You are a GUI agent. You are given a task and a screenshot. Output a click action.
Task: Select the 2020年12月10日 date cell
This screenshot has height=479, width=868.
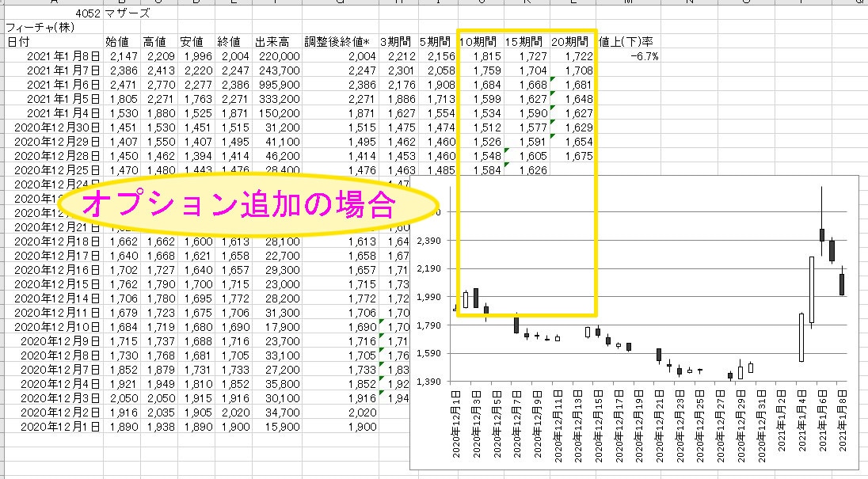coord(54,327)
